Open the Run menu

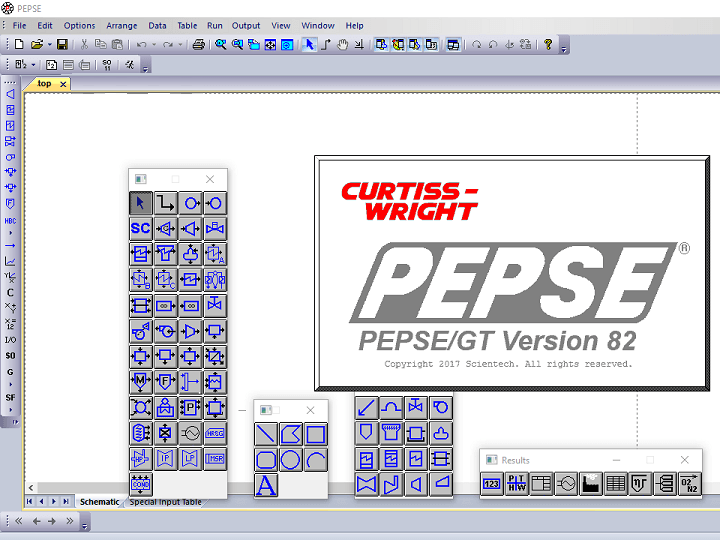pos(214,26)
